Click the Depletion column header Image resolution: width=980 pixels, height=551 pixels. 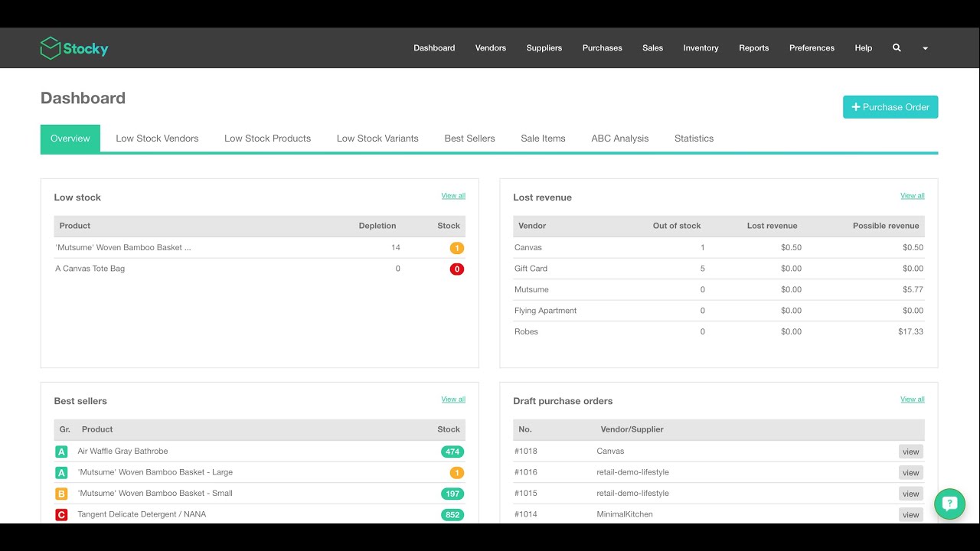coord(377,226)
